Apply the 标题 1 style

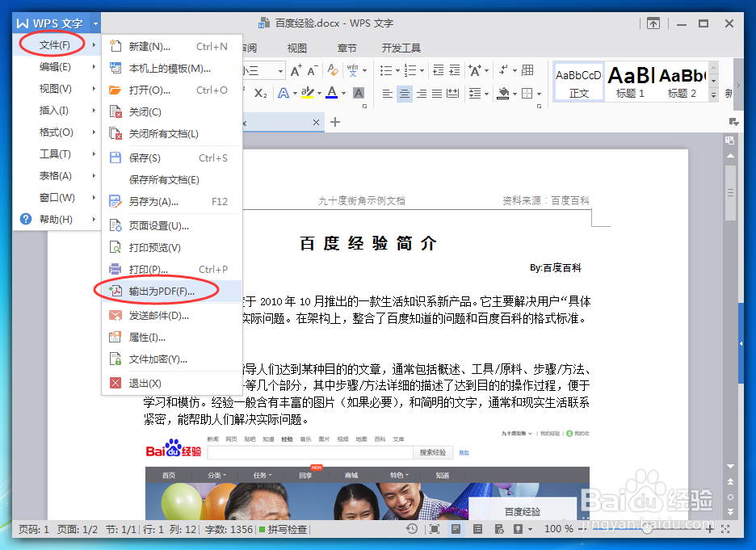(x=630, y=82)
